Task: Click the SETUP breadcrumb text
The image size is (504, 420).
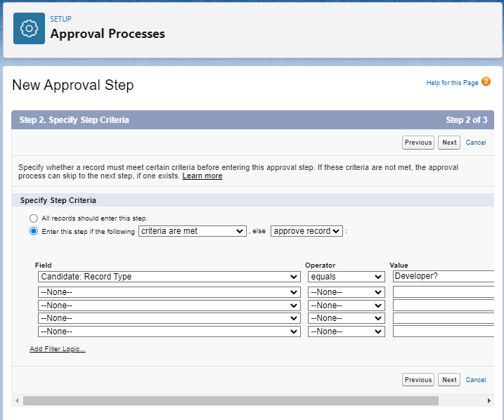Action: click(60, 19)
